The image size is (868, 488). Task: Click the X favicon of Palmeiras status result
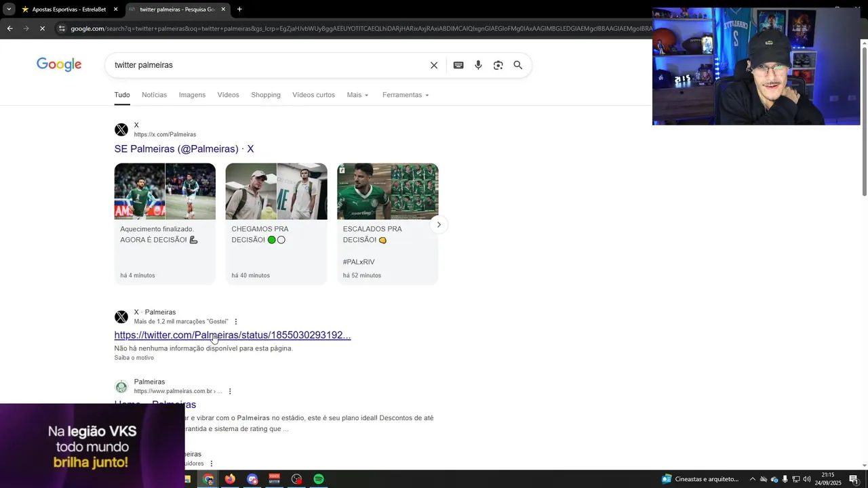click(x=121, y=317)
